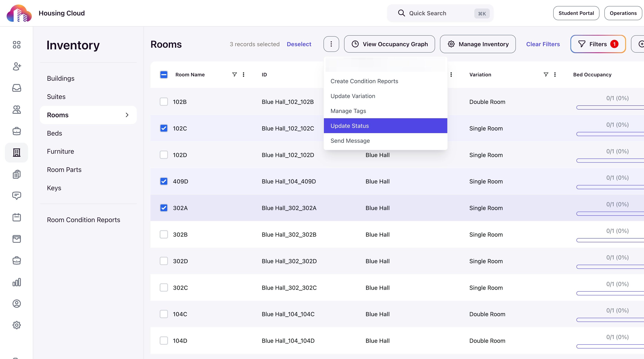Open the calendar icon in sidebar
This screenshot has height=359, width=644.
tap(16, 217)
